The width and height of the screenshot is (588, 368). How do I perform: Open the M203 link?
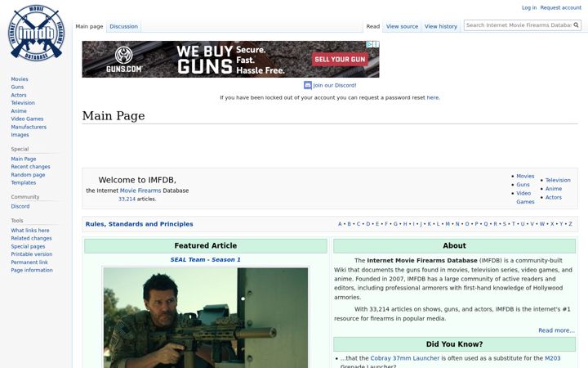[x=552, y=358]
